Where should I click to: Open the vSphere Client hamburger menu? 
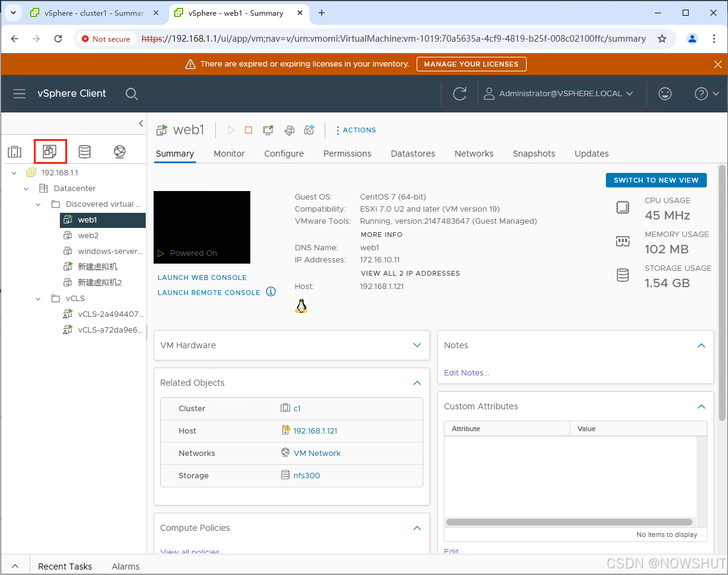click(x=19, y=94)
